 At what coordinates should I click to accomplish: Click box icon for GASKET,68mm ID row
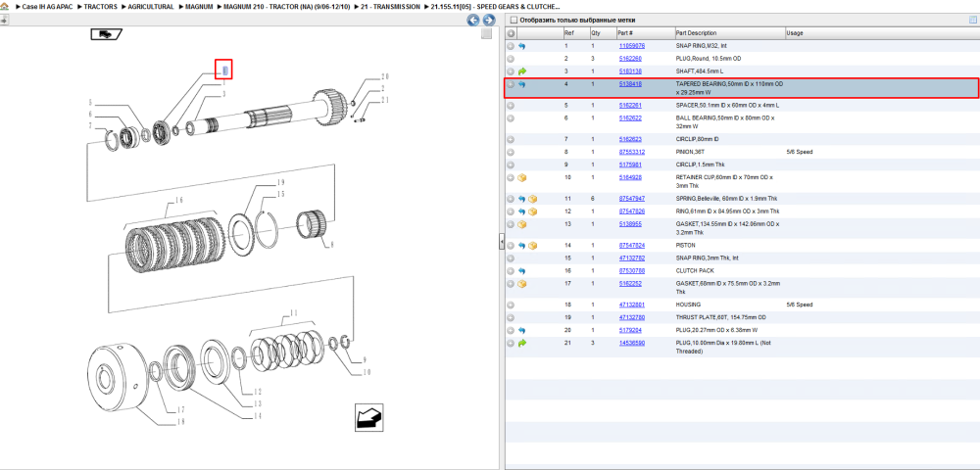522,284
